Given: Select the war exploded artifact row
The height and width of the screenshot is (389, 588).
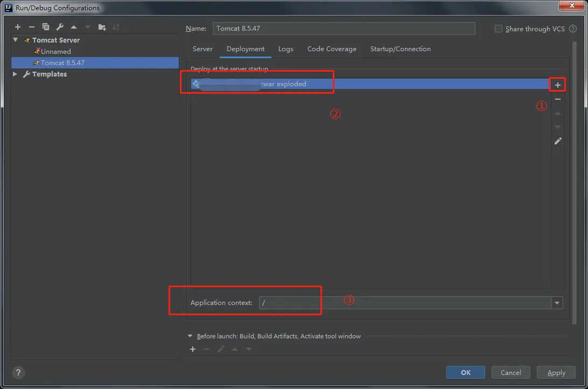Looking at the screenshot, I should (x=370, y=84).
